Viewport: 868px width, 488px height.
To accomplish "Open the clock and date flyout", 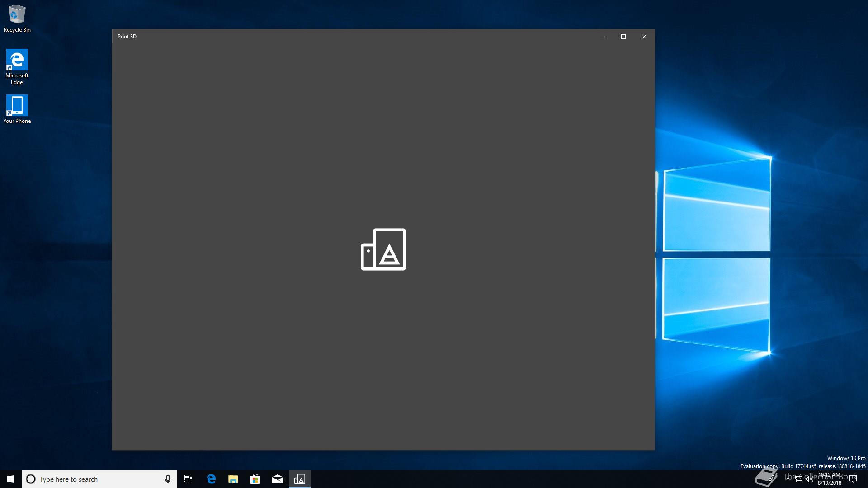I will pos(830,479).
